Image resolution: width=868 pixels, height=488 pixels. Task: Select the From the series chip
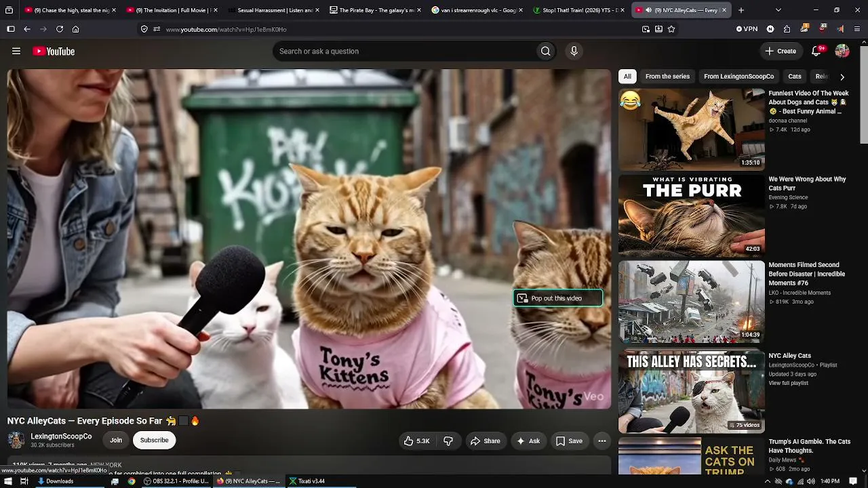click(x=667, y=77)
